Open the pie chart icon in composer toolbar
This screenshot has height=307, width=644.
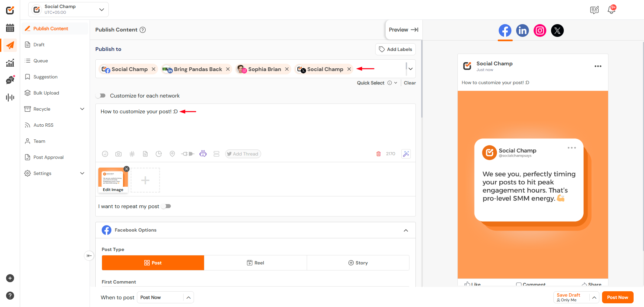(159, 154)
